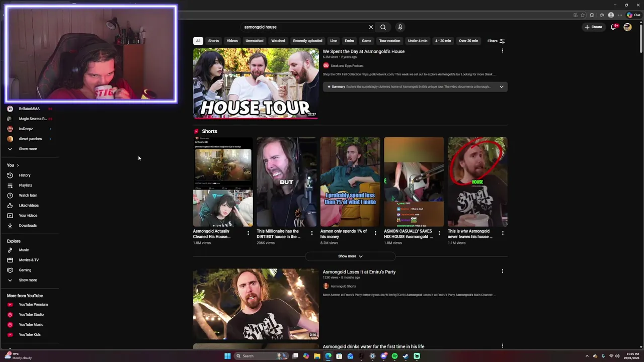644x362 pixels.
Task: Expand Shorts with Show more button
Action: pos(350,256)
